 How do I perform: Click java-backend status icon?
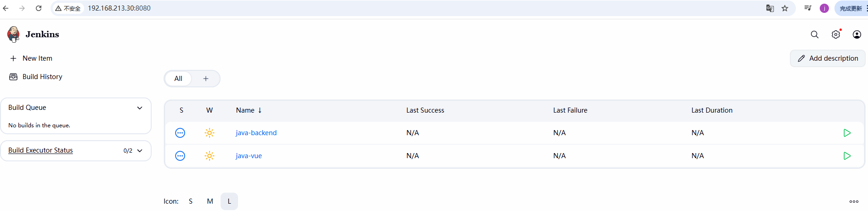[180, 133]
